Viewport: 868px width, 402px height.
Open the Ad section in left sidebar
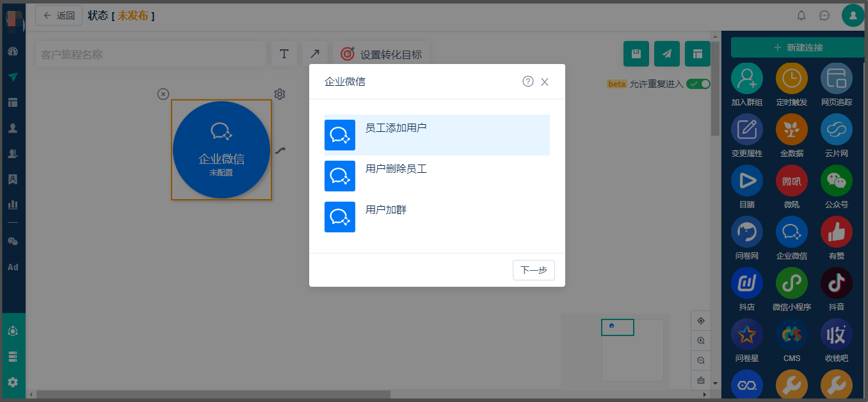[13, 267]
